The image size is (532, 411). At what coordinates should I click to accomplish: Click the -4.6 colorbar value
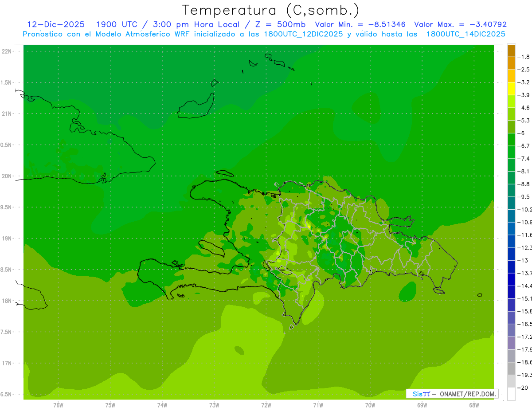coord(524,108)
